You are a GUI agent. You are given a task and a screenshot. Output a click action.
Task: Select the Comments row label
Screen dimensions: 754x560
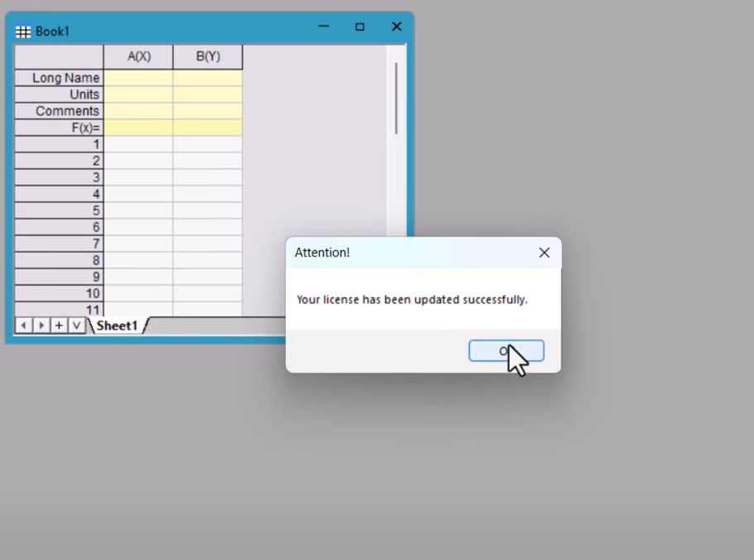pyautogui.click(x=59, y=111)
